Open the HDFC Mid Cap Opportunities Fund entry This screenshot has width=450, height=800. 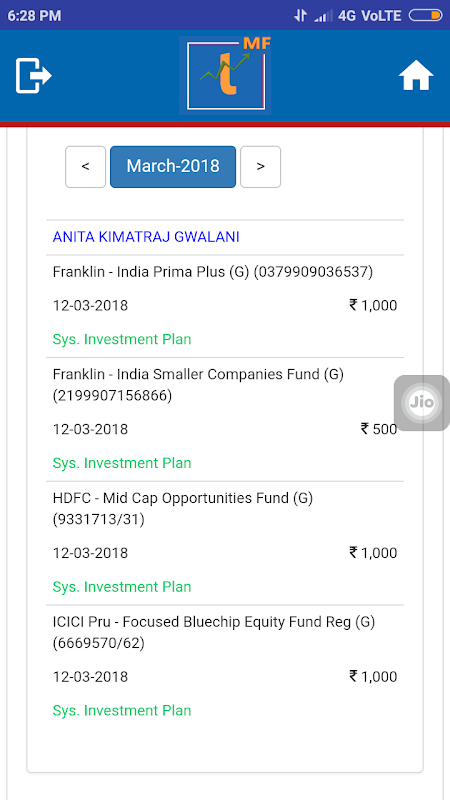pos(225,543)
